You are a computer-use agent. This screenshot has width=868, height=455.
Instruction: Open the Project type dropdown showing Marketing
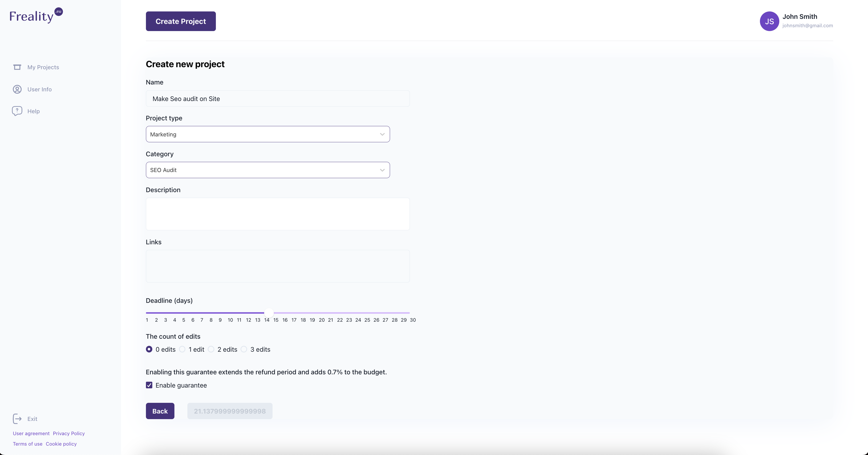267,134
